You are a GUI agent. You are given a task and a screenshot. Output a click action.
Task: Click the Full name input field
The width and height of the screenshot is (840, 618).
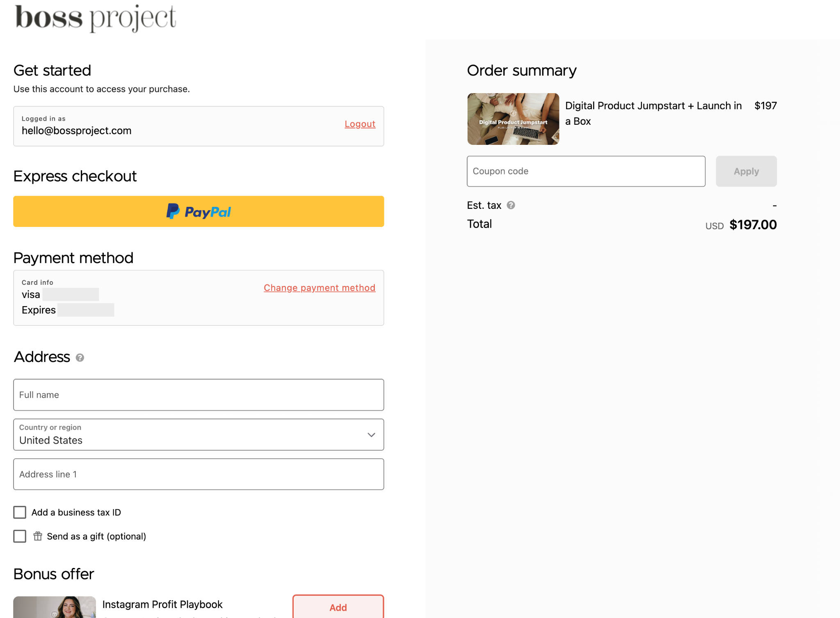pos(199,395)
